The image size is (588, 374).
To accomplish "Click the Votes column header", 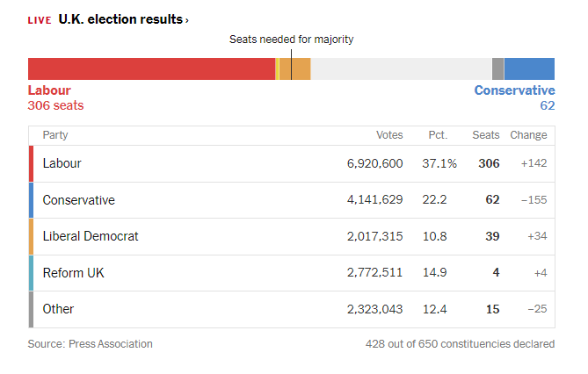I will 389,135.
